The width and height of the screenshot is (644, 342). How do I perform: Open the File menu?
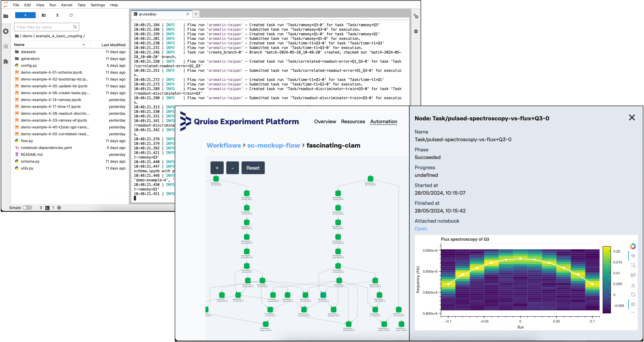pyautogui.click(x=16, y=5)
